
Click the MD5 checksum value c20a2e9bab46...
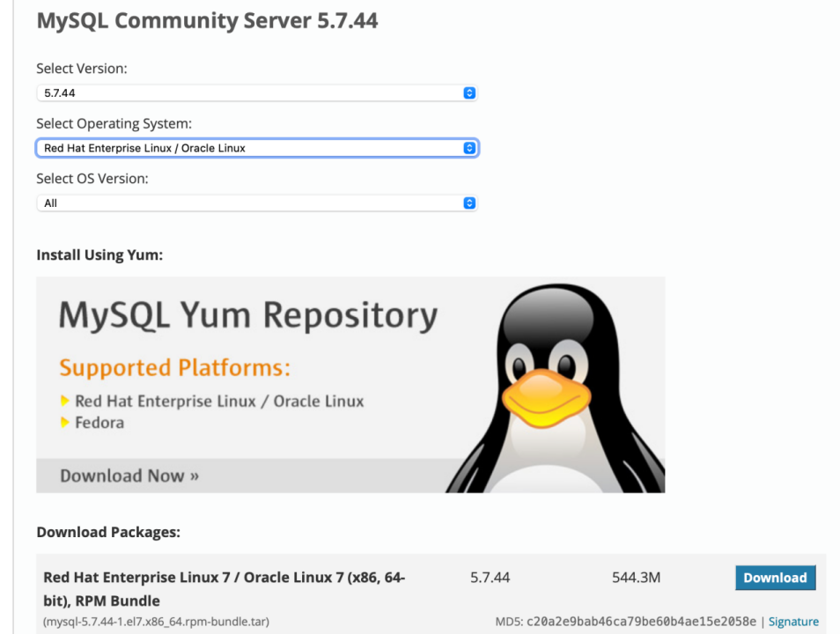(x=641, y=622)
